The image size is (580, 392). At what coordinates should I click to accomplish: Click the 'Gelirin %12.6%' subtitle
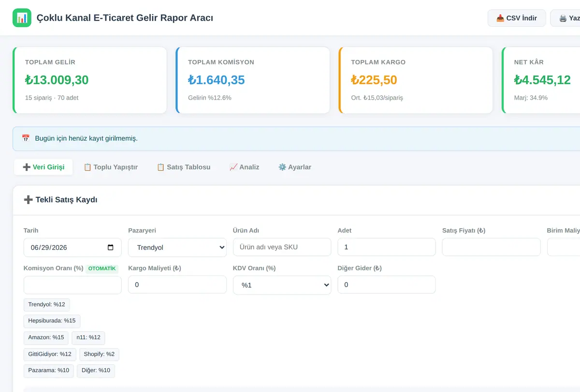[210, 98]
